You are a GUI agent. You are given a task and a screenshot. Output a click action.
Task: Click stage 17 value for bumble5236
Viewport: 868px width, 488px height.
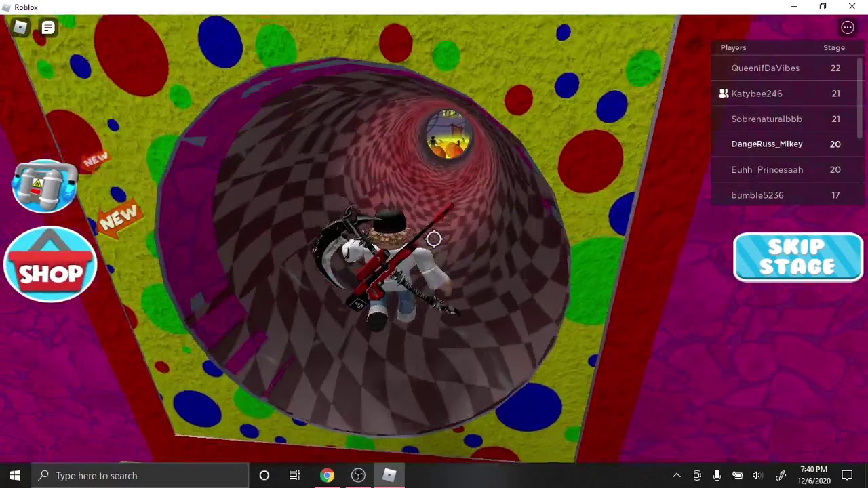[835, 195]
